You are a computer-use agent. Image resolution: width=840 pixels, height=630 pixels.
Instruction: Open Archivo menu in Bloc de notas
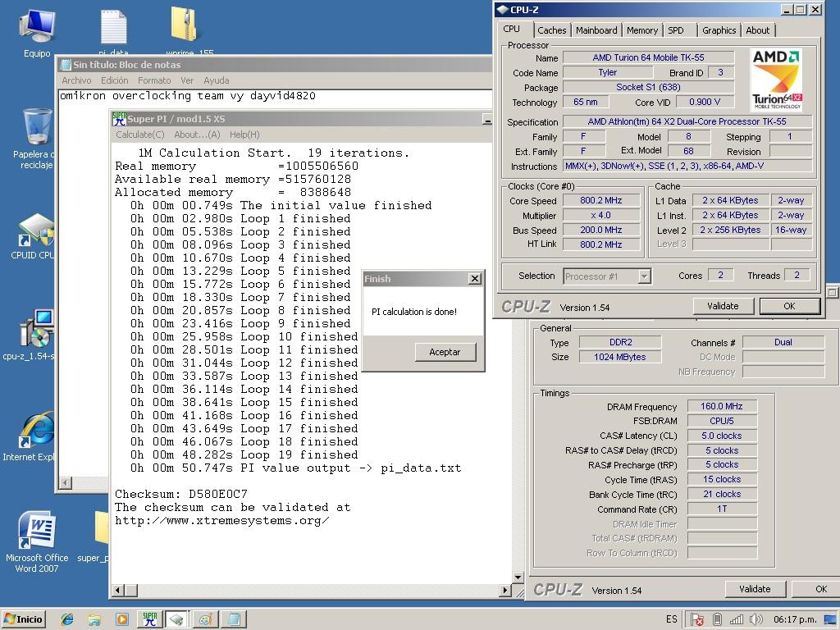pos(76,80)
